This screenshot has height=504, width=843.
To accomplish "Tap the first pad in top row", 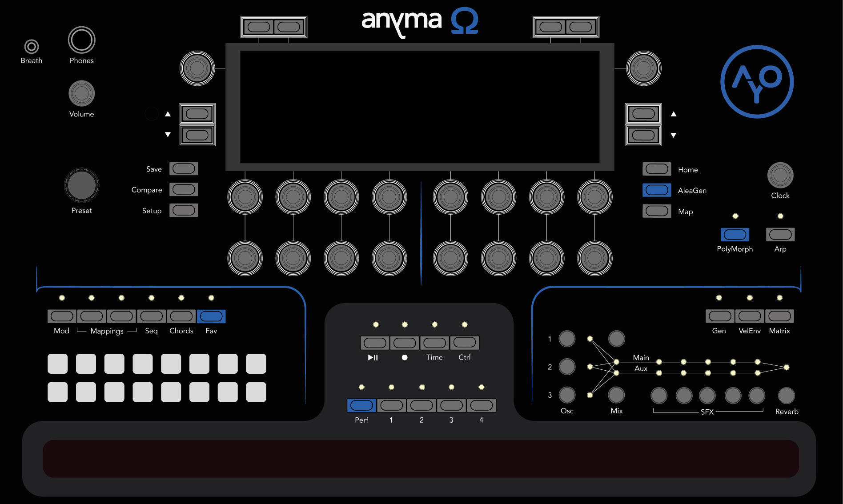I will (58, 364).
